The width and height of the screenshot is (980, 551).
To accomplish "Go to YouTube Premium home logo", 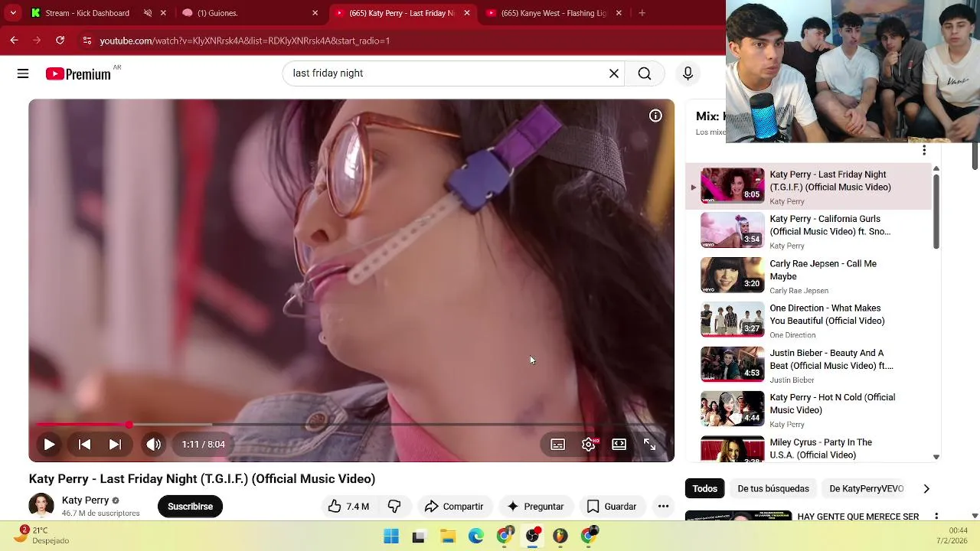I will click(78, 74).
